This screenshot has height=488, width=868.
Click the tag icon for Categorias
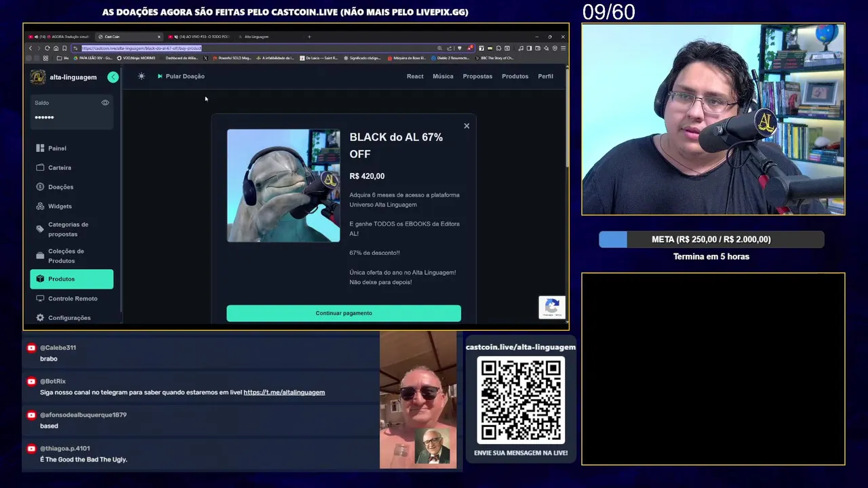coord(40,229)
